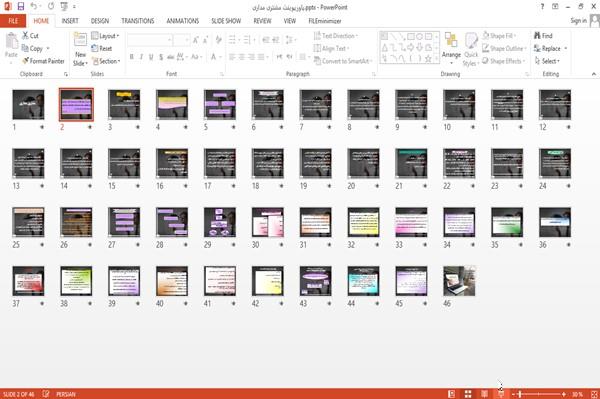This screenshot has height=399, width=600.
Task: Click the Redo/Repeat icon
Action: (x=51, y=7)
